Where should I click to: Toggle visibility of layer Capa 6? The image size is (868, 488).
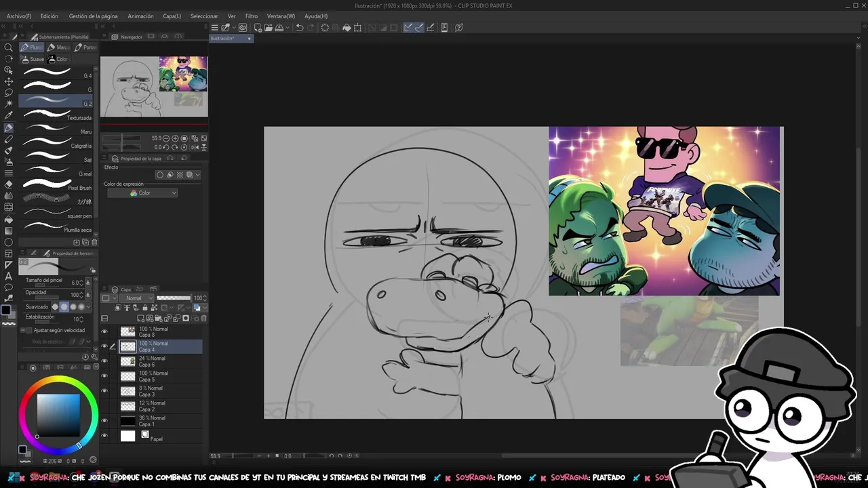pyautogui.click(x=104, y=361)
